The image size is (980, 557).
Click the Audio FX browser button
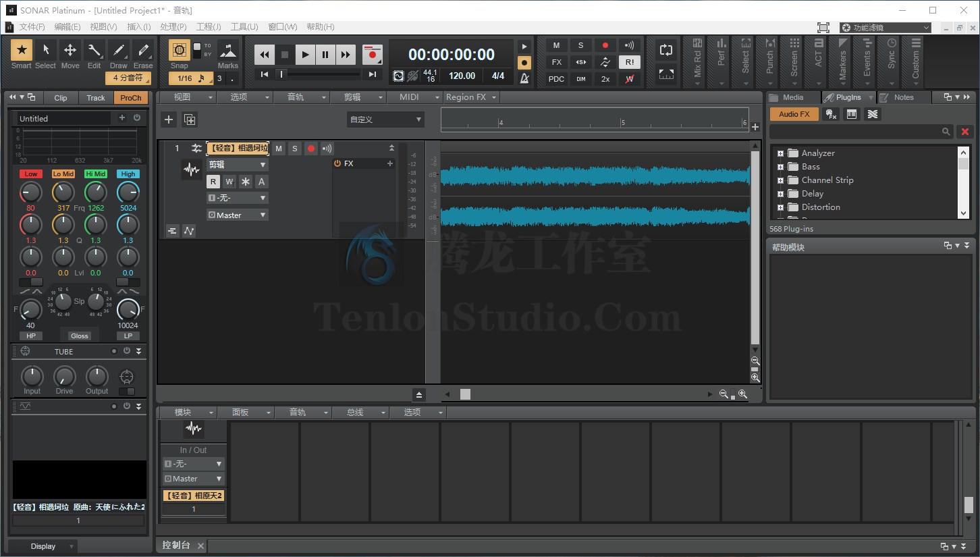click(794, 114)
